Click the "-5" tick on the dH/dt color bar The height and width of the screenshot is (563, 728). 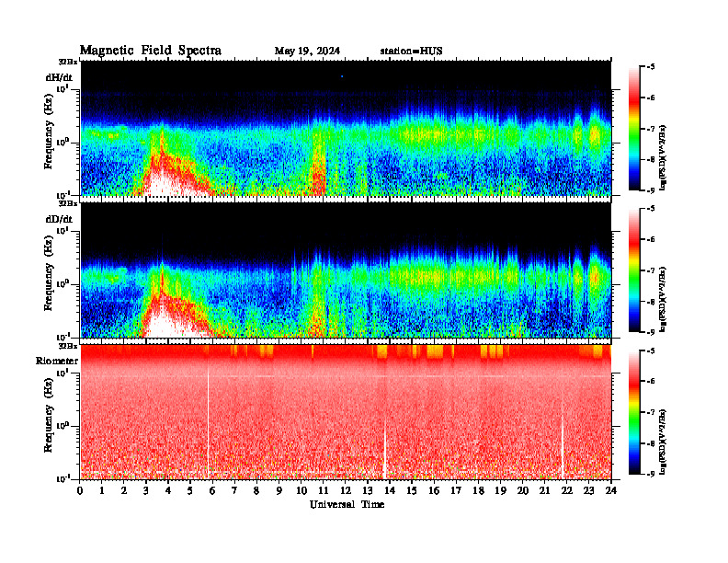click(x=651, y=67)
